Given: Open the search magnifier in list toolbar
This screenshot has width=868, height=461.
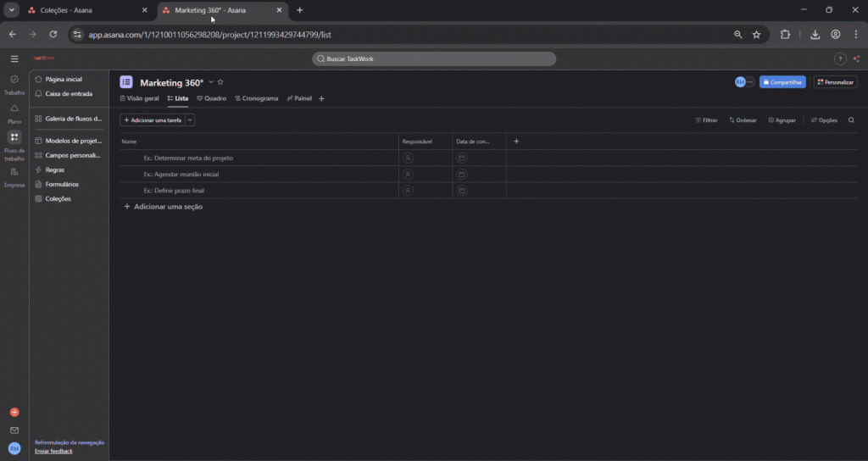Looking at the screenshot, I should [x=851, y=120].
